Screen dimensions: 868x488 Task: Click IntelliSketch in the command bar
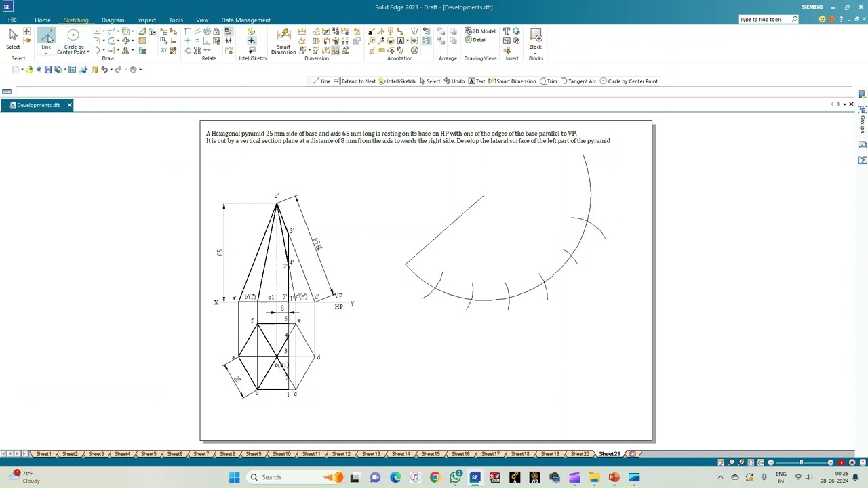(397, 81)
